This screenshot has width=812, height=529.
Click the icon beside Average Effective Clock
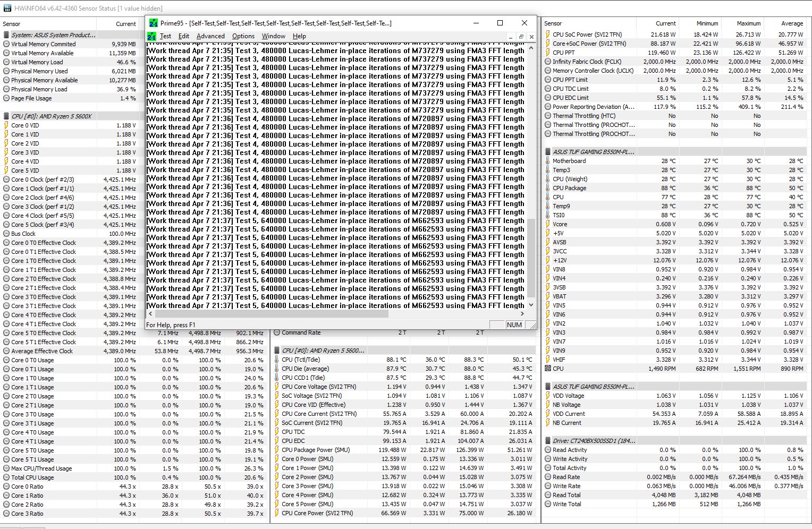(6, 351)
